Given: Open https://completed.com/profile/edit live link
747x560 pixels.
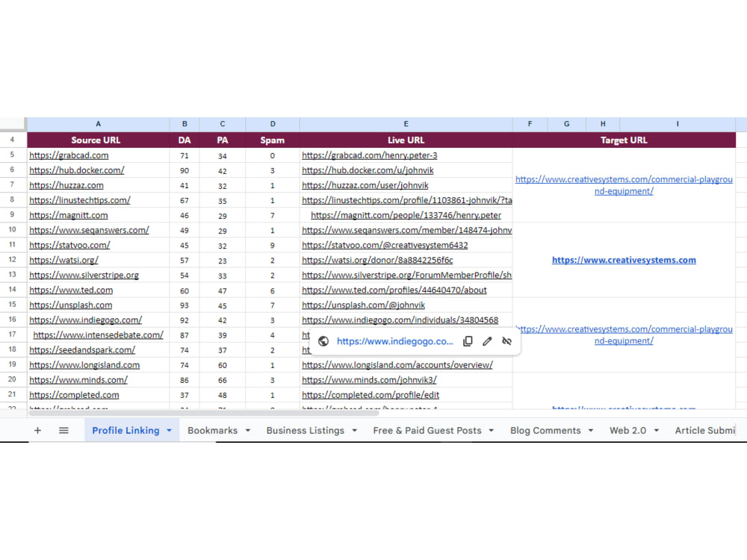Looking at the screenshot, I should [371, 395].
